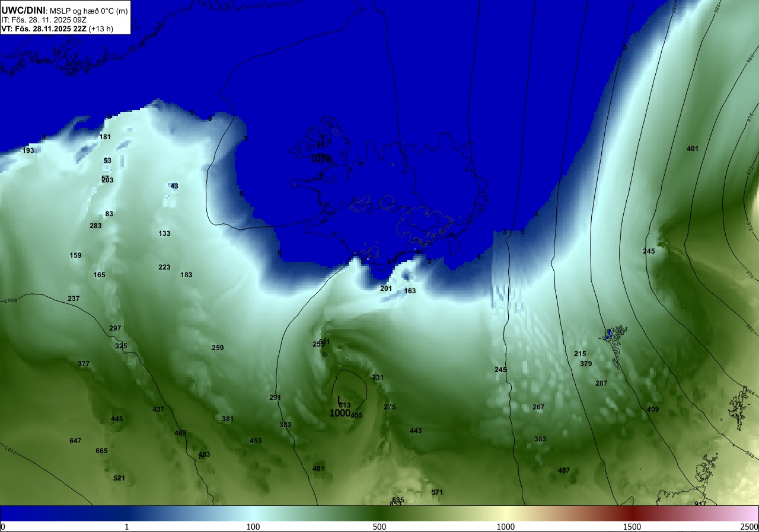Pick the 401 value in the northeast
Image resolution: width=759 pixels, height=532 pixels.
tap(693, 149)
